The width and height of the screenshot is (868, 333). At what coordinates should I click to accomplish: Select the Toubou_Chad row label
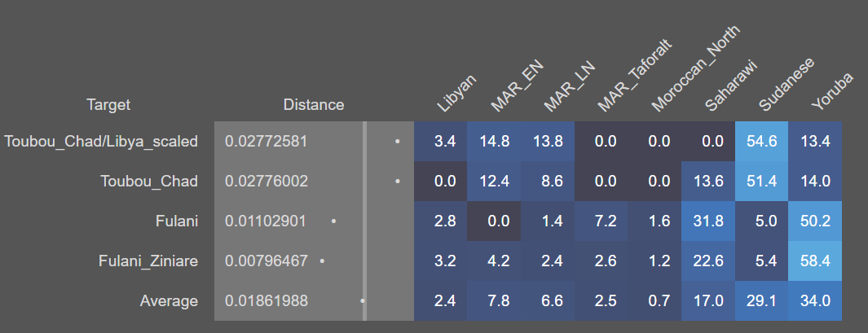pos(148,181)
